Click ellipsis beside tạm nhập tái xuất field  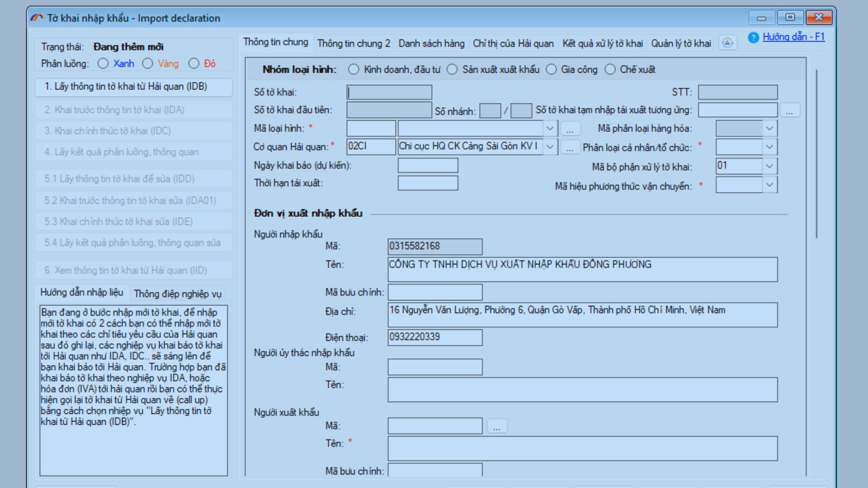coord(789,110)
